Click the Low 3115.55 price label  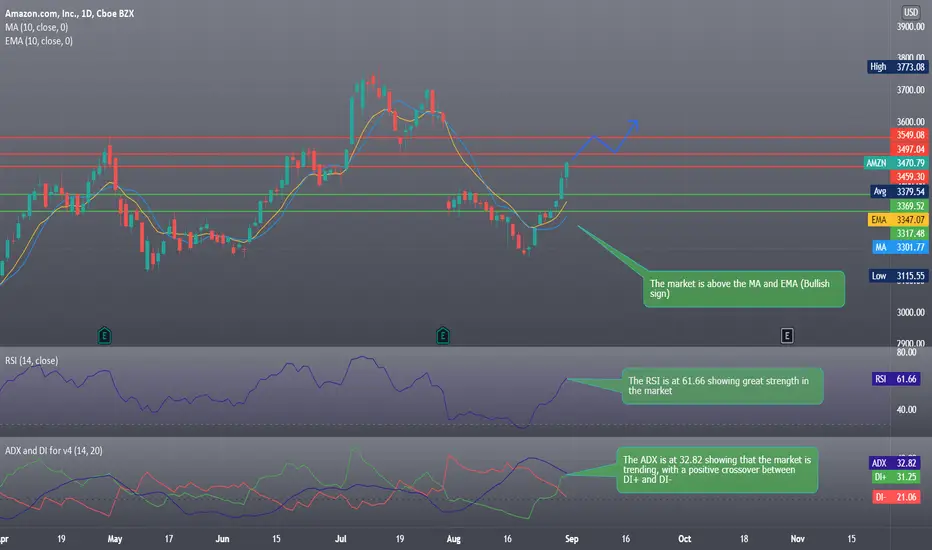tap(898, 276)
